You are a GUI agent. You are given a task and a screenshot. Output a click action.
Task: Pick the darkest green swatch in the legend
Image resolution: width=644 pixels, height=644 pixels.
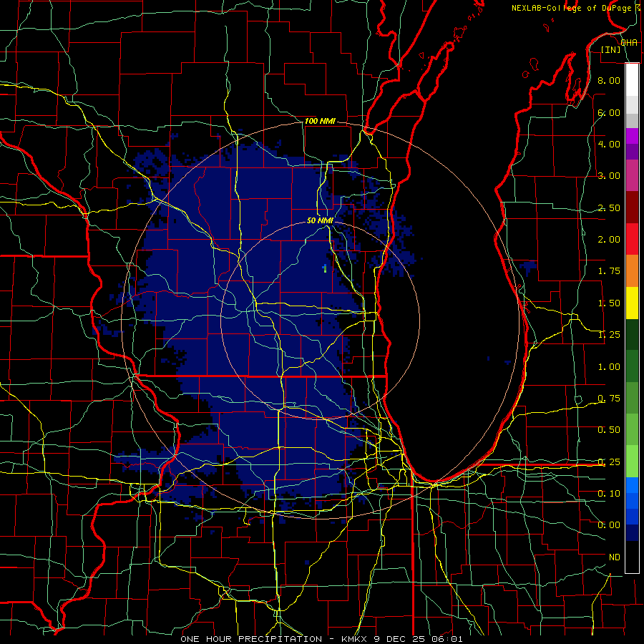(632, 335)
